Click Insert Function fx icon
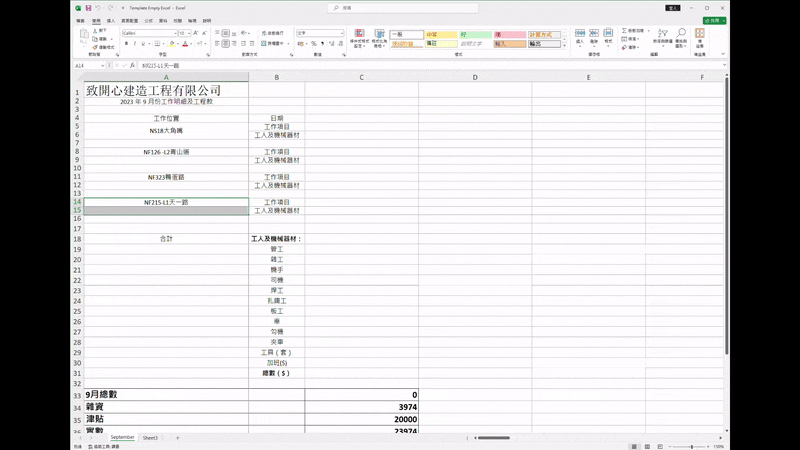 (x=132, y=65)
